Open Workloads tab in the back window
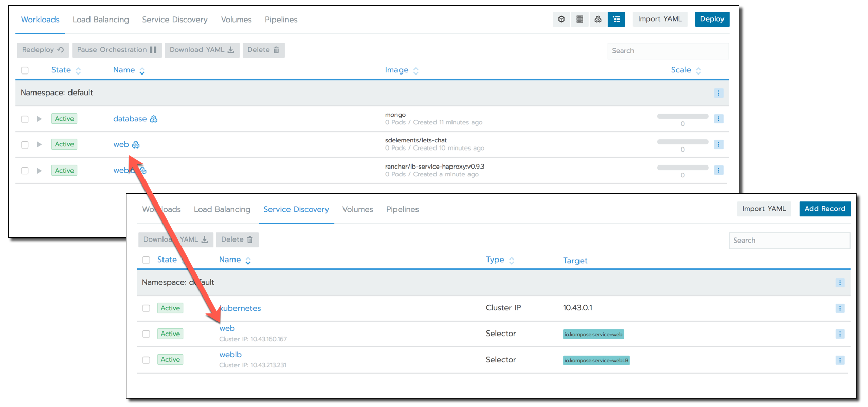868x407 pixels. click(40, 20)
